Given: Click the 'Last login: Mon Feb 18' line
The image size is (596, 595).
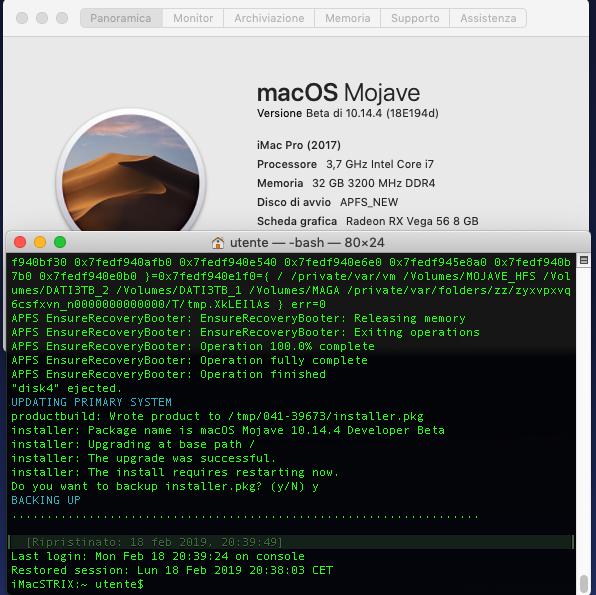Looking at the screenshot, I should click(x=158, y=556).
